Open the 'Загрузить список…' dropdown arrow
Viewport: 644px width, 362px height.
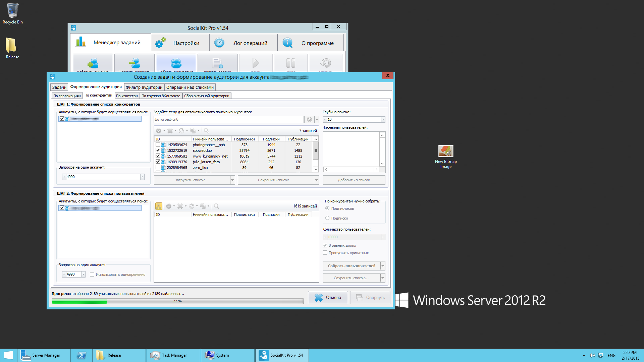232,180
